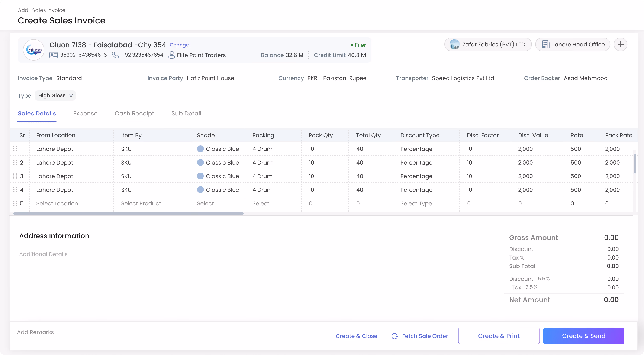The width and height of the screenshot is (644, 355).
Task: Open the Shade Select dropdown in row 5
Action: pos(219,203)
